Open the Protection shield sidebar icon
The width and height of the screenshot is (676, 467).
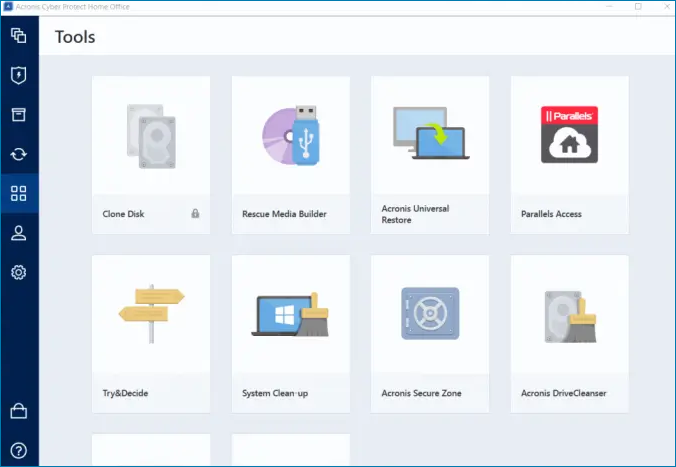(18, 75)
